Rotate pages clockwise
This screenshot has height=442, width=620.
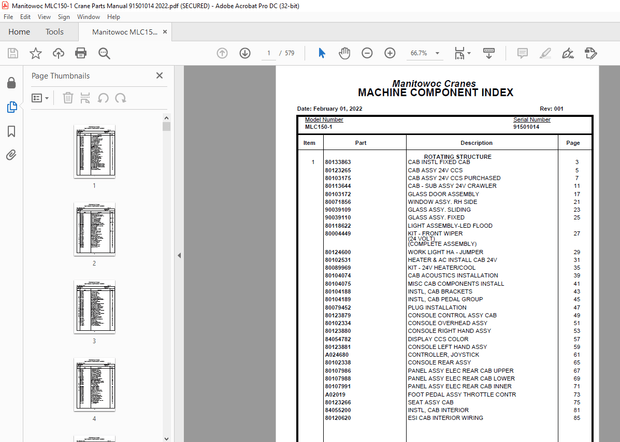tap(121, 98)
